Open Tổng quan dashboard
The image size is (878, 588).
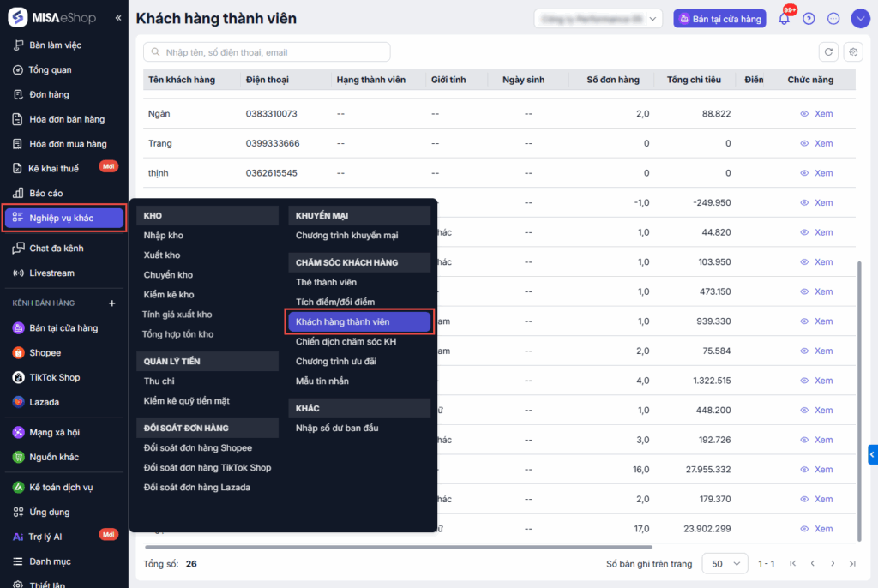tap(50, 69)
